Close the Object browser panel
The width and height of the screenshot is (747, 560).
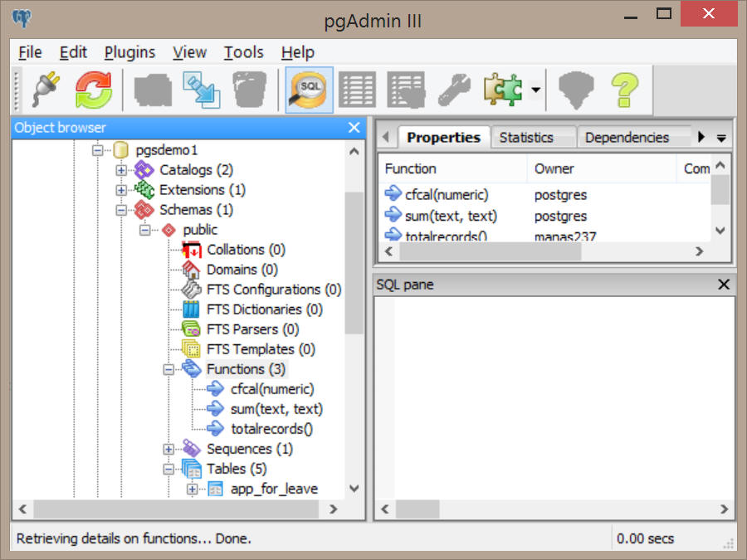[x=354, y=128]
